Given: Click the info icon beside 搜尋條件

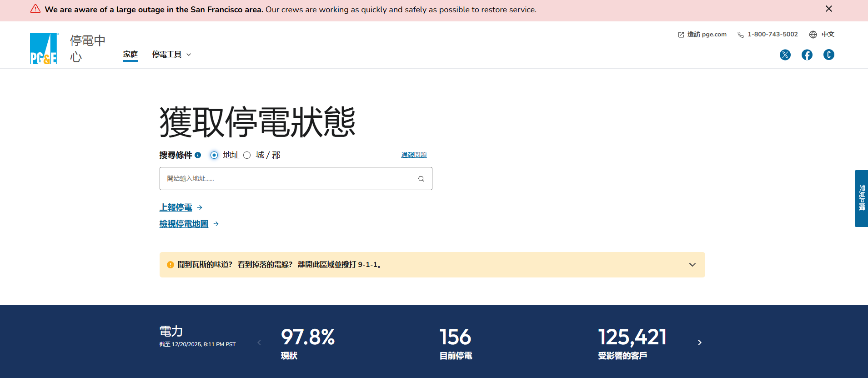Looking at the screenshot, I should pos(198,155).
